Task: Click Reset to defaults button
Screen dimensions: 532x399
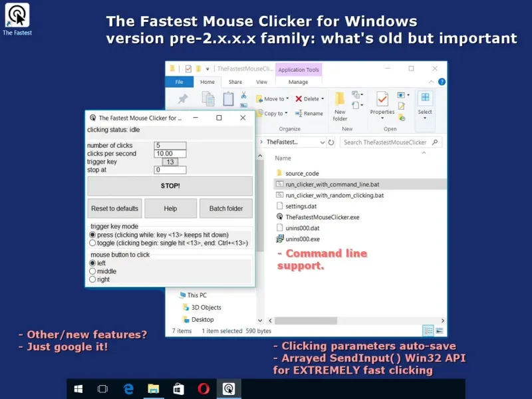Action: click(x=114, y=208)
